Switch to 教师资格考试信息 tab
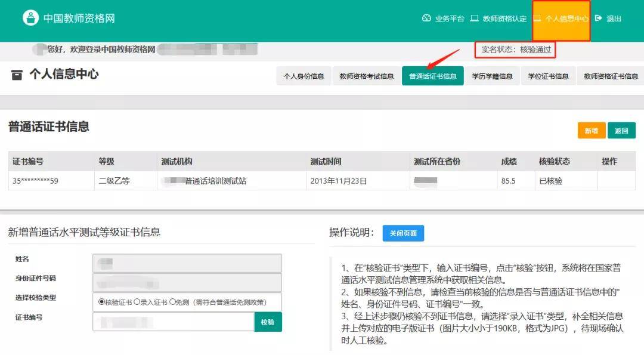644x355 pixels. coord(366,76)
